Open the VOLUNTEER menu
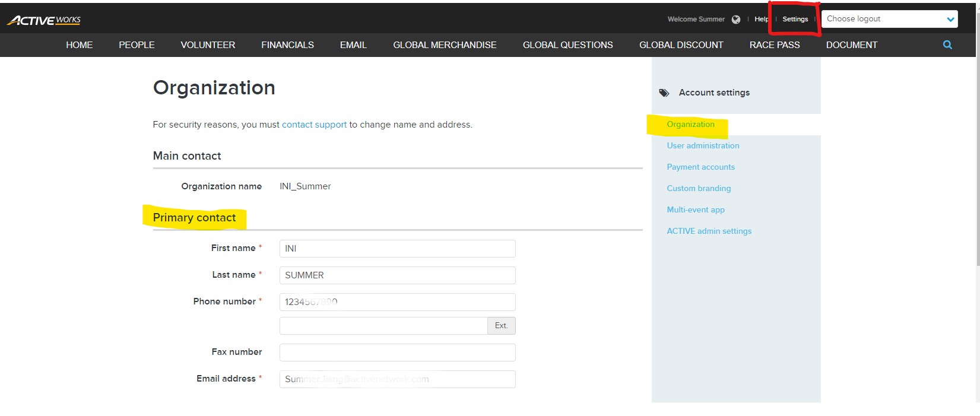 [x=208, y=45]
